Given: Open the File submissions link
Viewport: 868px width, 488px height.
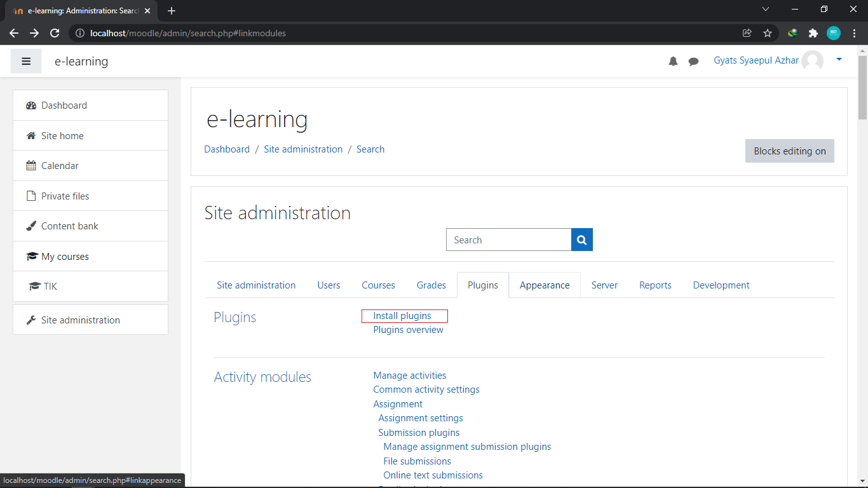Looking at the screenshot, I should [417, 461].
